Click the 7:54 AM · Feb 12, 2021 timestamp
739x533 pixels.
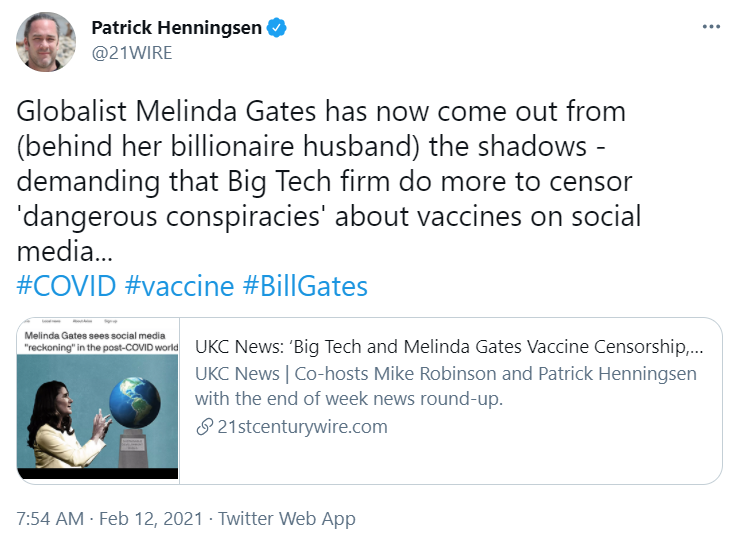pos(110,518)
